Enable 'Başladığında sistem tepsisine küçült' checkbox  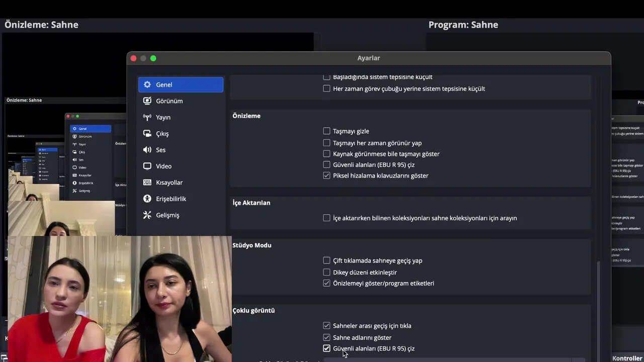[327, 77]
